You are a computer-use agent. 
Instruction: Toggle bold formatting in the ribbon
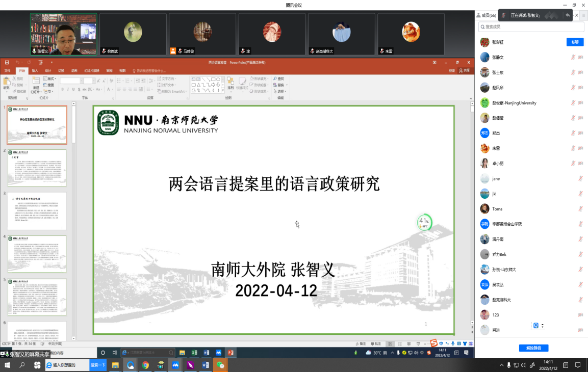[62, 90]
